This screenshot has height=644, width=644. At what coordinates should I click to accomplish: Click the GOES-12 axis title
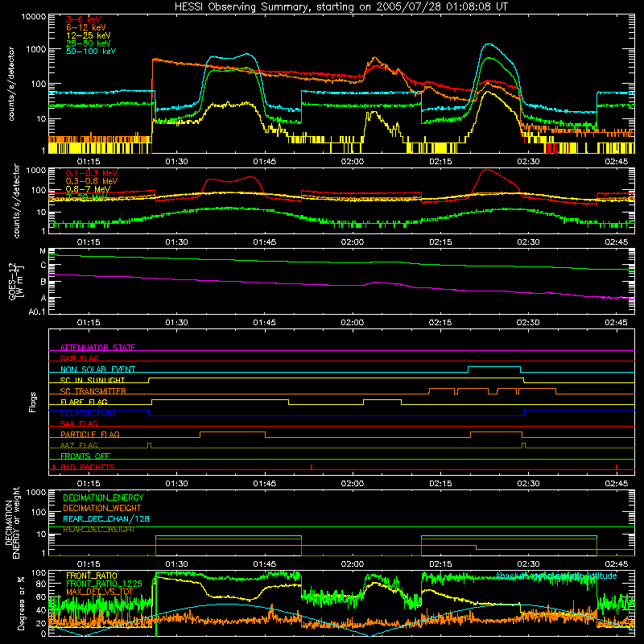coord(16,282)
